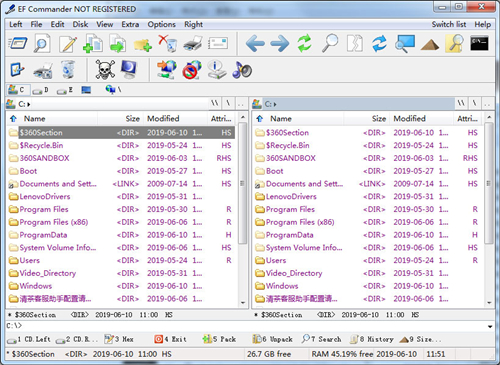The height and width of the screenshot is (365, 500).
Task: Click the green refresh arrows icon
Action: pos(304,44)
